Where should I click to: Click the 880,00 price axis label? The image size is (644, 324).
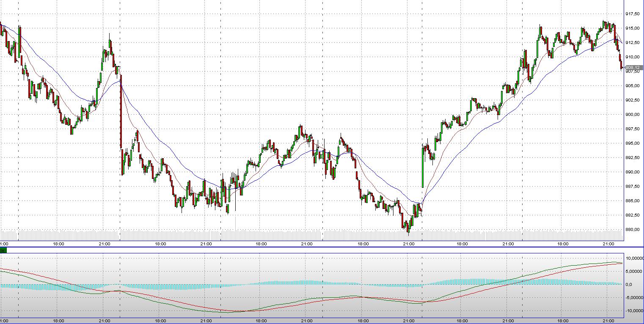(633, 230)
